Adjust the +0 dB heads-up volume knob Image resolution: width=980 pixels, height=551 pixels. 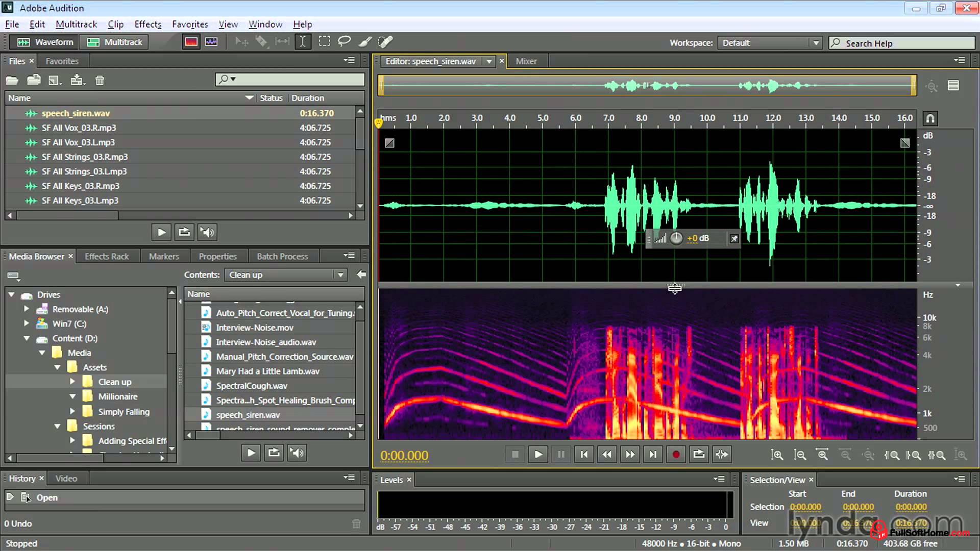click(x=677, y=238)
